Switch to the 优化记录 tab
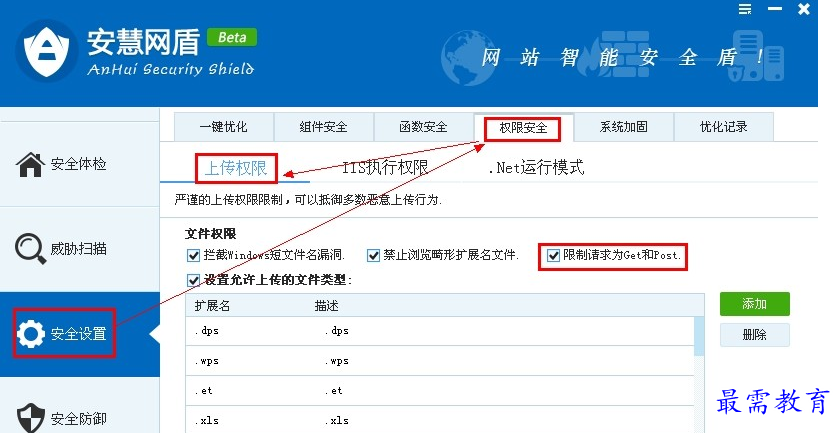The height and width of the screenshot is (433, 838). pyautogui.click(x=724, y=127)
